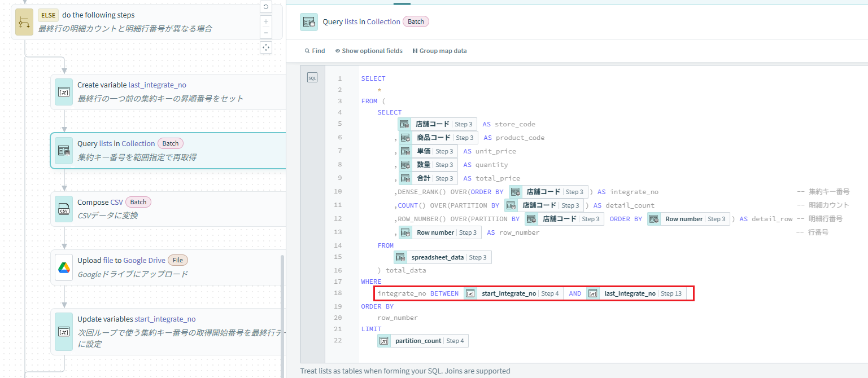
Task: Zoom out the workflow canvas
Action: click(266, 33)
